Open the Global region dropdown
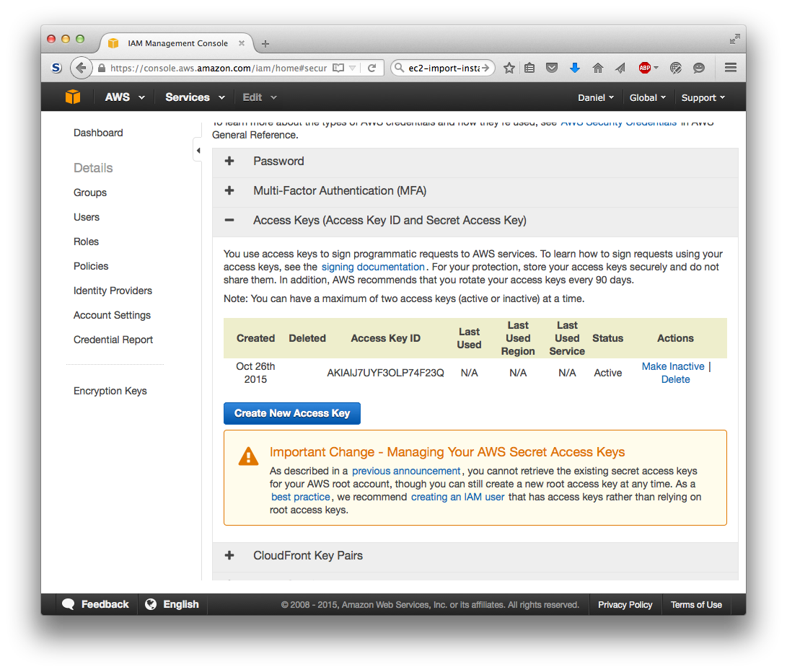Image resolution: width=787 pixels, height=672 pixels. 648,98
